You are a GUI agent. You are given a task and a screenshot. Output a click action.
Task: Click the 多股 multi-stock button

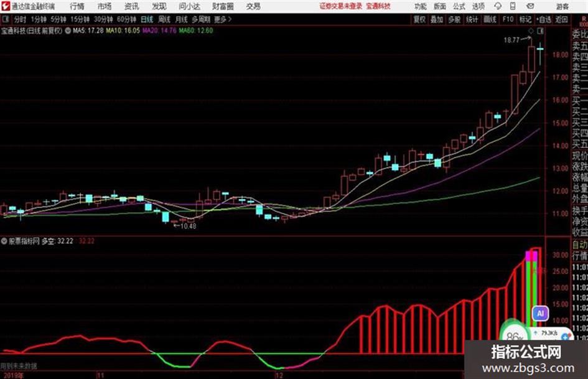click(x=454, y=19)
